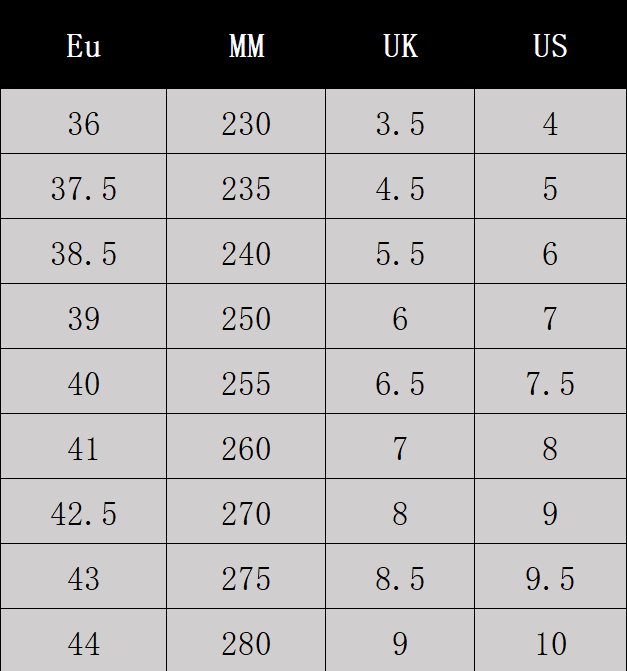
Task: Select the 275 MM cell
Action: [x=246, y=578]
